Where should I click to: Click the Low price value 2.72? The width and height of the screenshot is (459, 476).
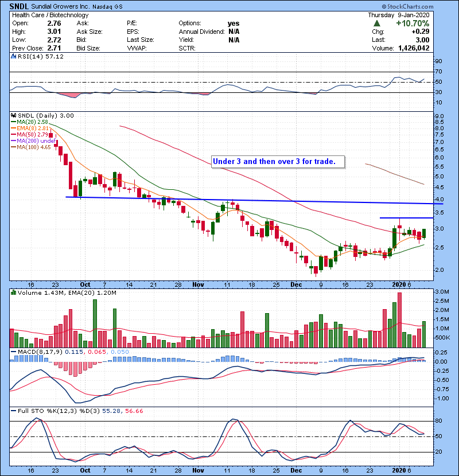(x=54, y=40)
